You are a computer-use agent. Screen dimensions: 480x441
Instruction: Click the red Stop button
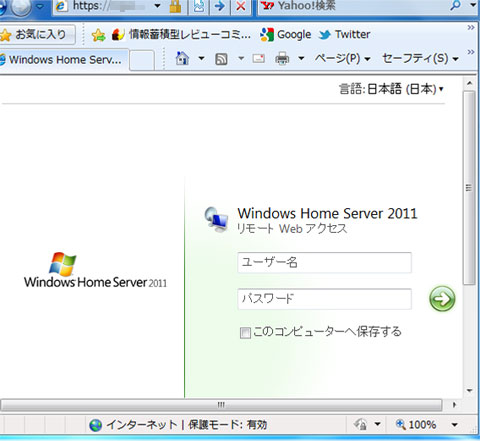point(241,6)
